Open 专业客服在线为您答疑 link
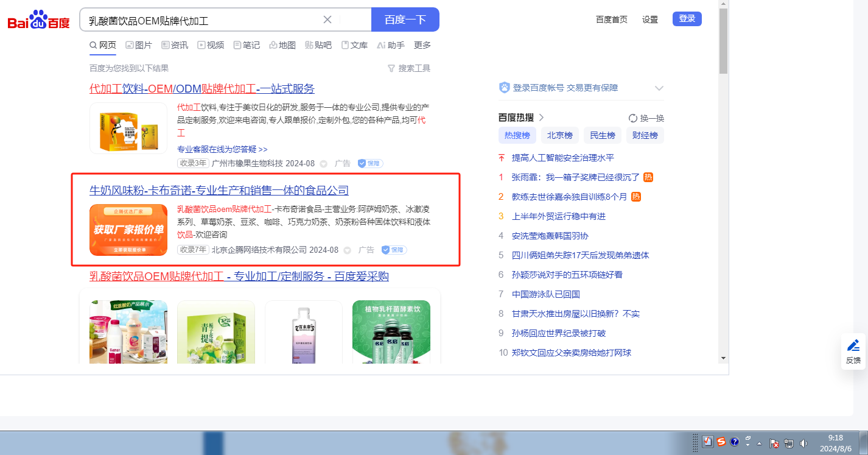 222,149
